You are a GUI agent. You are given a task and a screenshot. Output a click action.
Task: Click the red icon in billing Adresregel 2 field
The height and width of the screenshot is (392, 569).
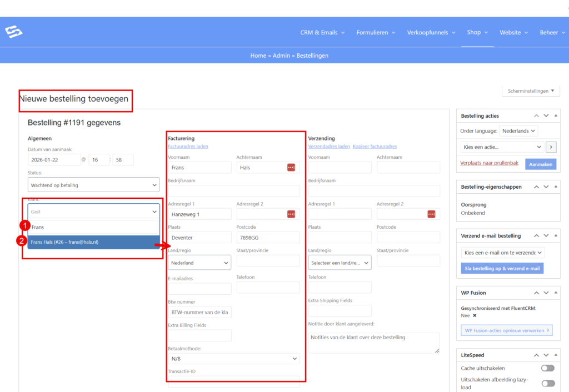click(291, 214)
